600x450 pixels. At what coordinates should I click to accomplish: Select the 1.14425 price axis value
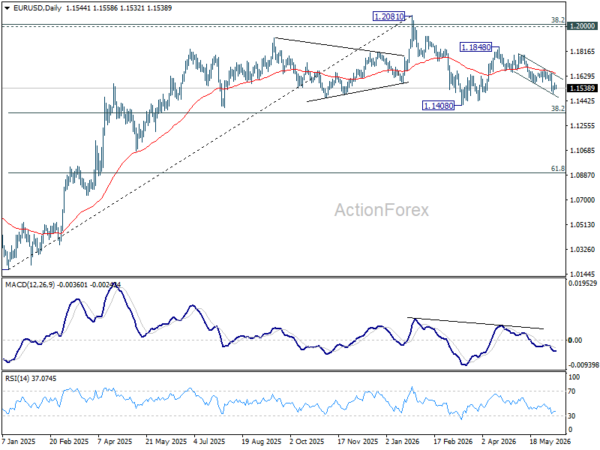tap(583, 101)
